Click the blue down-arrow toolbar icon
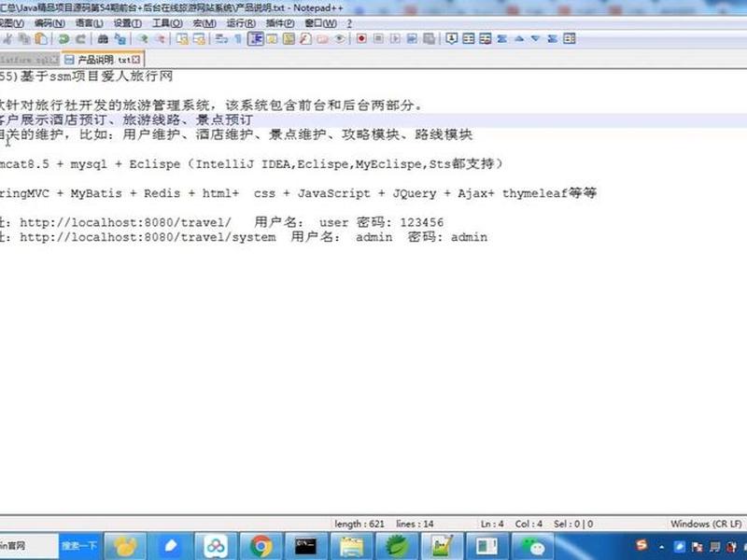Viewport: 747px width, 560px height. (535, 39)
